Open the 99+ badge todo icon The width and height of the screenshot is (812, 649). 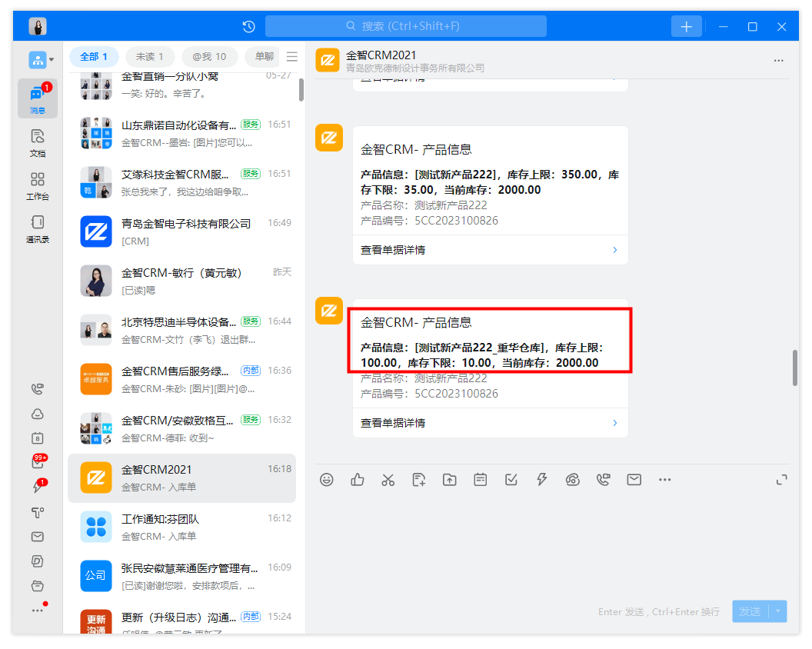pyautogui.click(x=38, y=461)
